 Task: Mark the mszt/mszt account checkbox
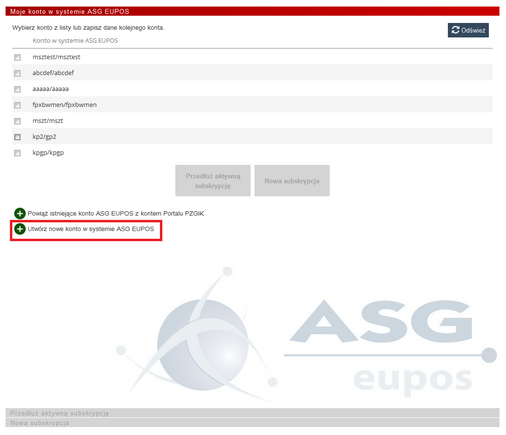point(17,121)
